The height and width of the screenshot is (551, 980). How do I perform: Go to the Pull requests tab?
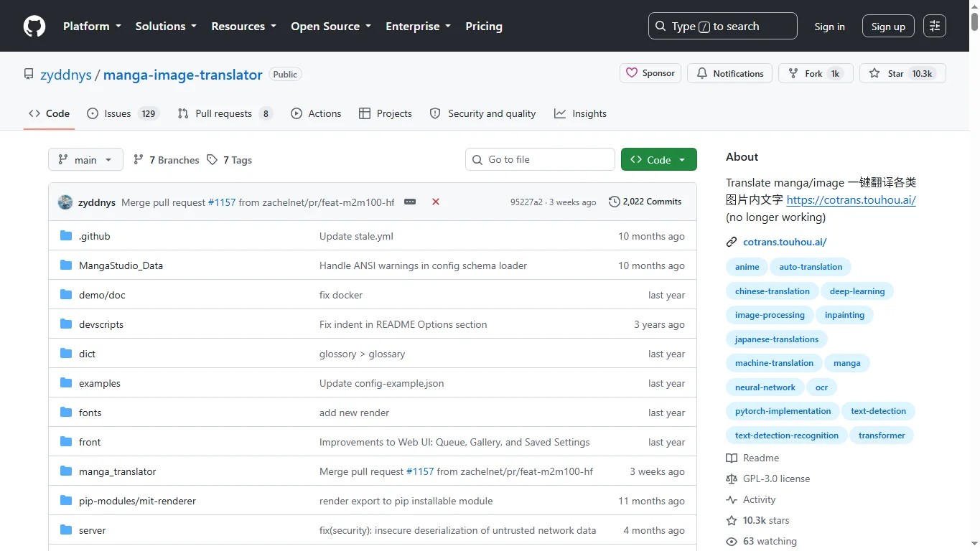point(225,113)
